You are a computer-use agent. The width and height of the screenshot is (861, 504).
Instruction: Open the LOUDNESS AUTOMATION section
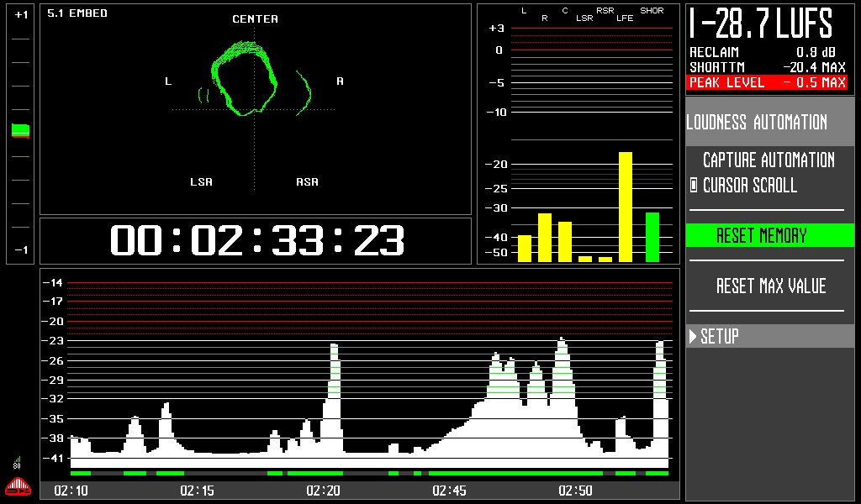click(x=758, y=122)
